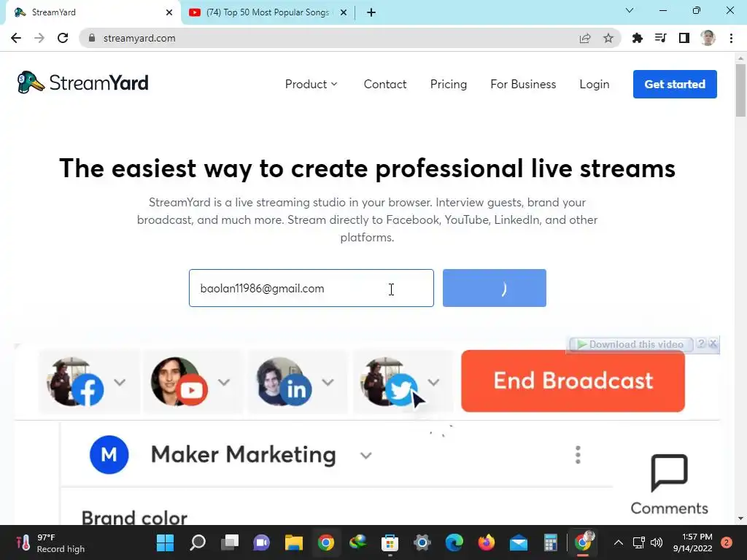Open Microsoft Edge from taskbar

pyautogui.click(x=454, y=542)
